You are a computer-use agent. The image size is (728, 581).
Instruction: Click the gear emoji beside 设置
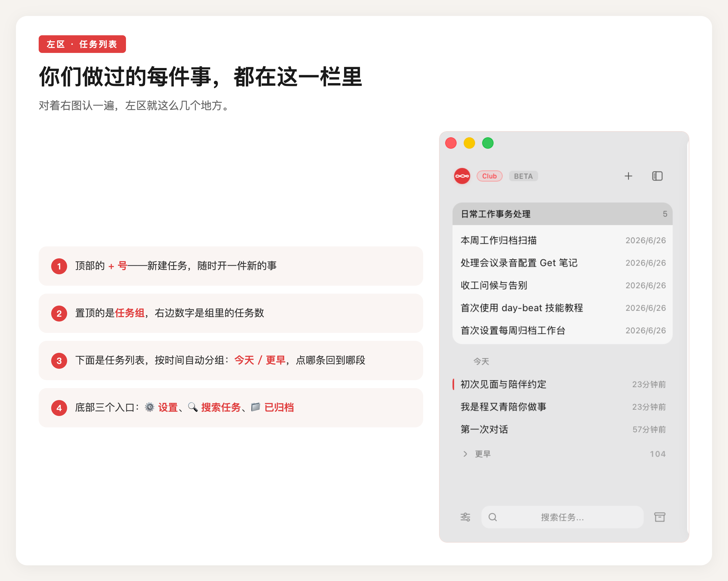coord(150,407)
